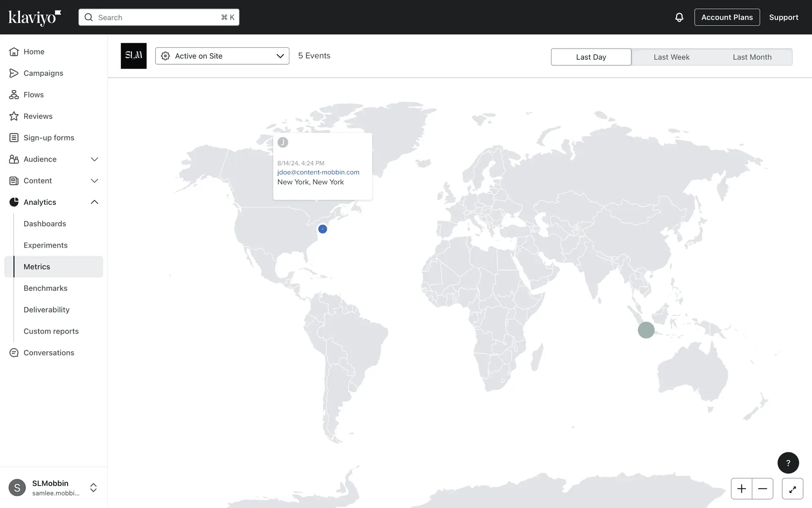Open the help question mark bubble
812x508 pixels.
point(788,463)
